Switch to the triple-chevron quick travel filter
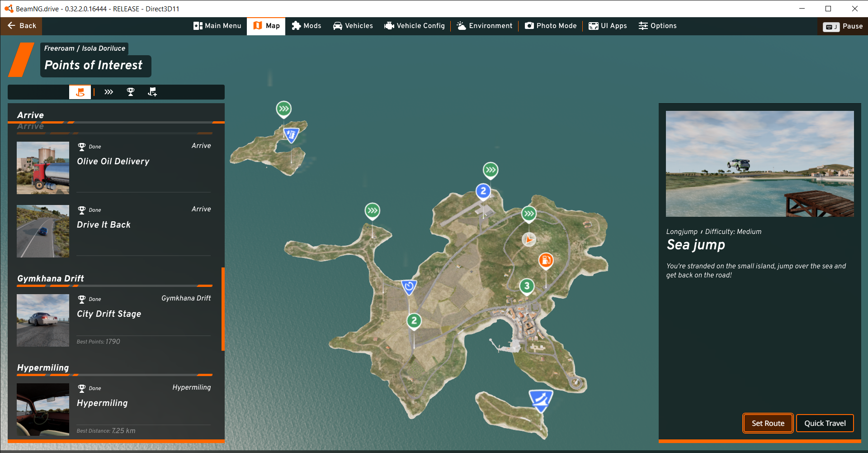 click(108, 92)
